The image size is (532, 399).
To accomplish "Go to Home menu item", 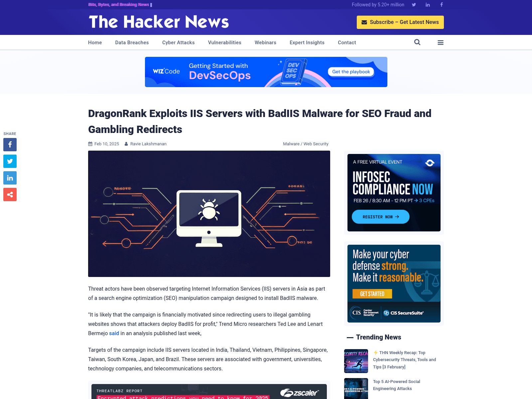I will point(95,43).
